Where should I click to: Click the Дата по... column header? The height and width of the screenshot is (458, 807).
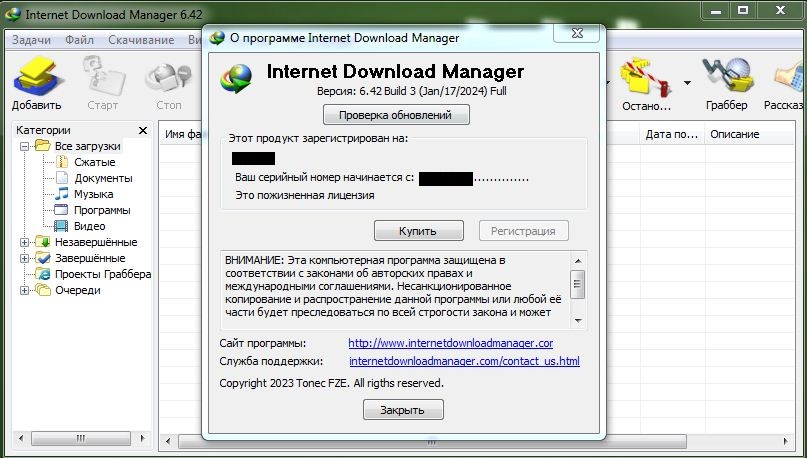click(672, 134)
